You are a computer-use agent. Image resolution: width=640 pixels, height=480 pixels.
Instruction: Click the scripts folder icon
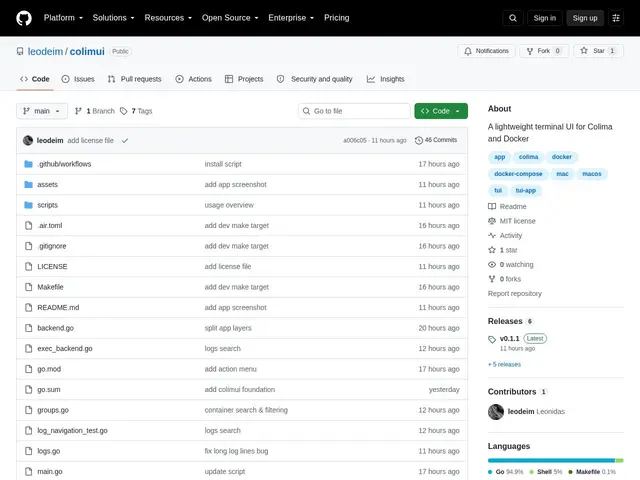[28, 205]
